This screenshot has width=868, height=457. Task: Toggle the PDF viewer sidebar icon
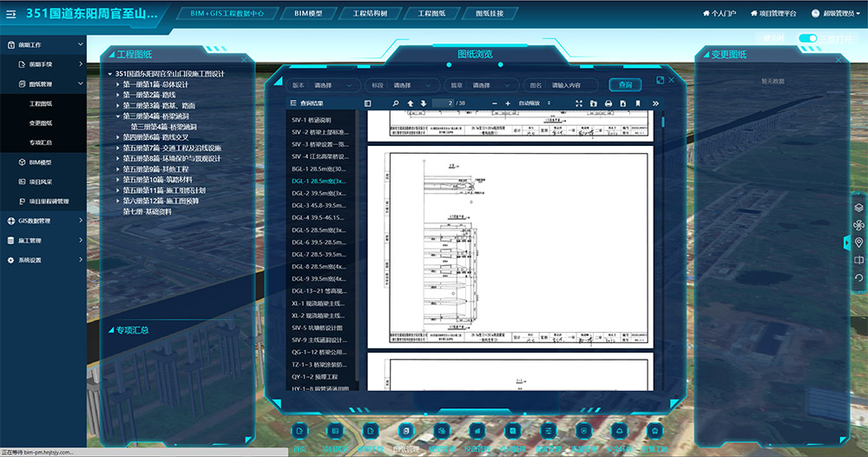click(x=368, y=103)
